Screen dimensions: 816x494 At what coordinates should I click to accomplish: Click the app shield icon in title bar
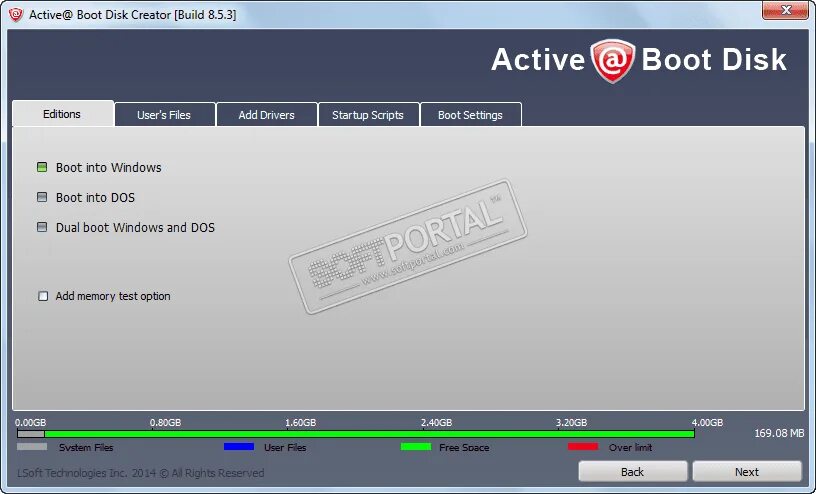coord(16,14)
